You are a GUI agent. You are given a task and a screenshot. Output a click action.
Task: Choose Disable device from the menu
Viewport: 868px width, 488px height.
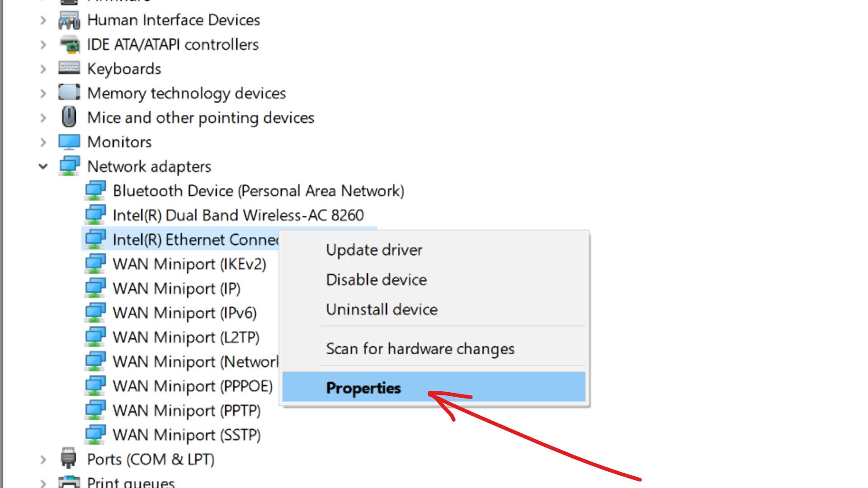click(x=376, y=280)
